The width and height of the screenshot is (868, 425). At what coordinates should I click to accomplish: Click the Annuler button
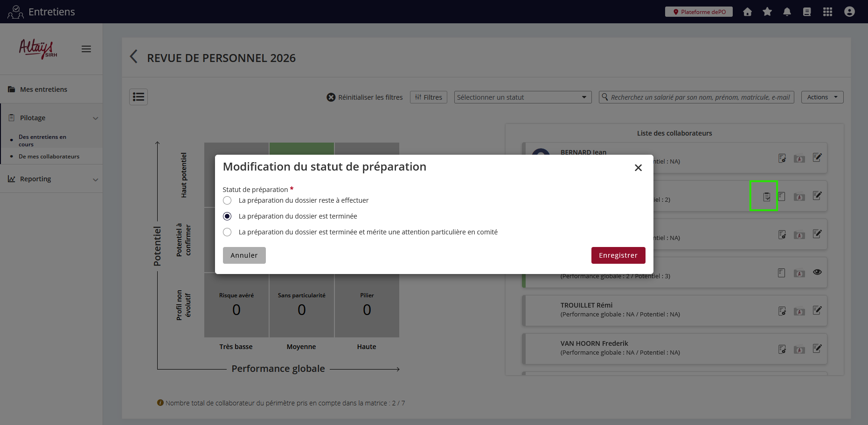click(x=244, y=255)
